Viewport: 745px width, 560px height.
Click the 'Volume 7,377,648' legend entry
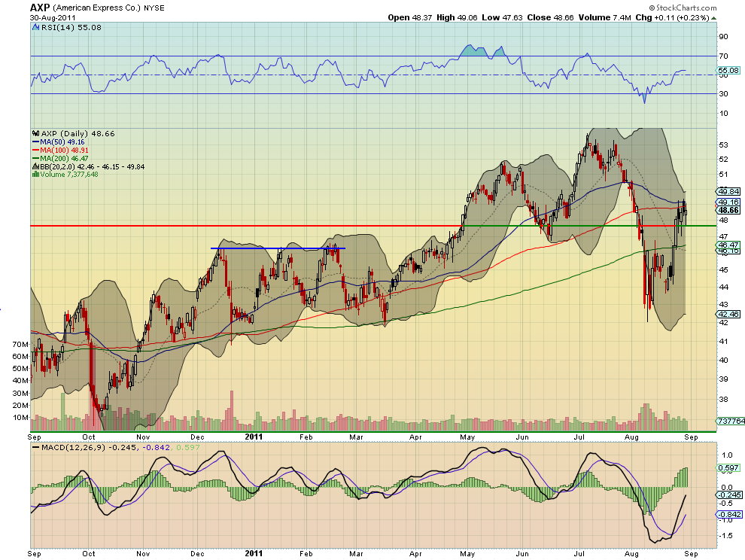tap(69, 175)
